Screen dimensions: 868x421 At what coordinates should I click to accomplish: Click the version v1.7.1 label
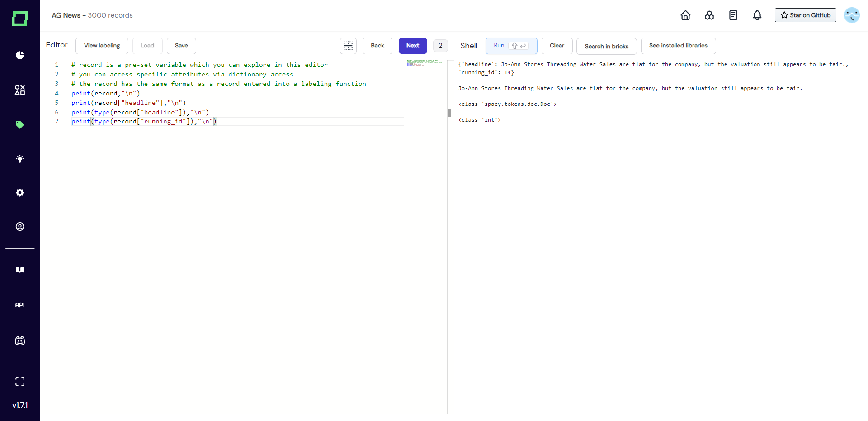(x=20, y=405)
